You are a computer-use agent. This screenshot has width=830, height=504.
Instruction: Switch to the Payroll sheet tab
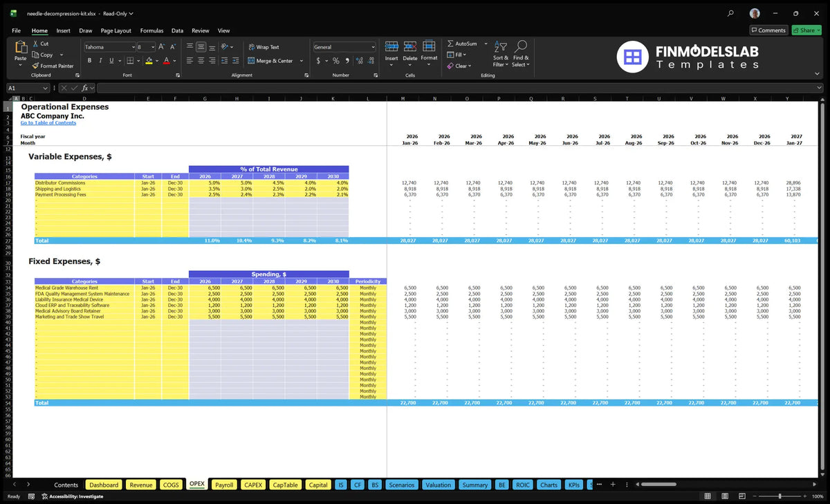(224, 485)
